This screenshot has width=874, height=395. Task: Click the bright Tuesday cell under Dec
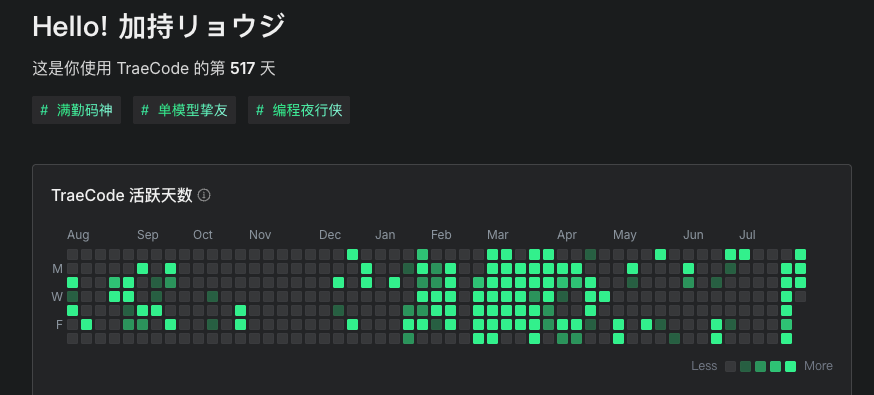pyautogui.click(x=338, y=282)
